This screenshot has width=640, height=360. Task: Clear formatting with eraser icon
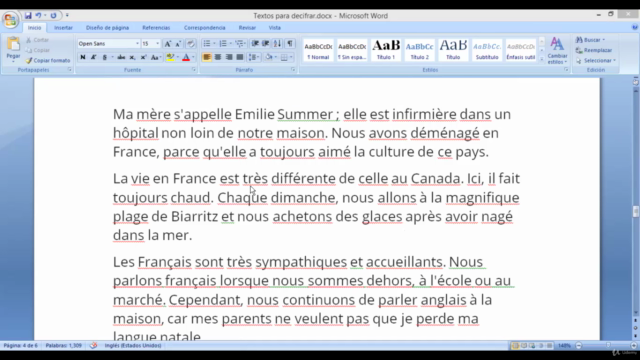(x=191, y=44)
